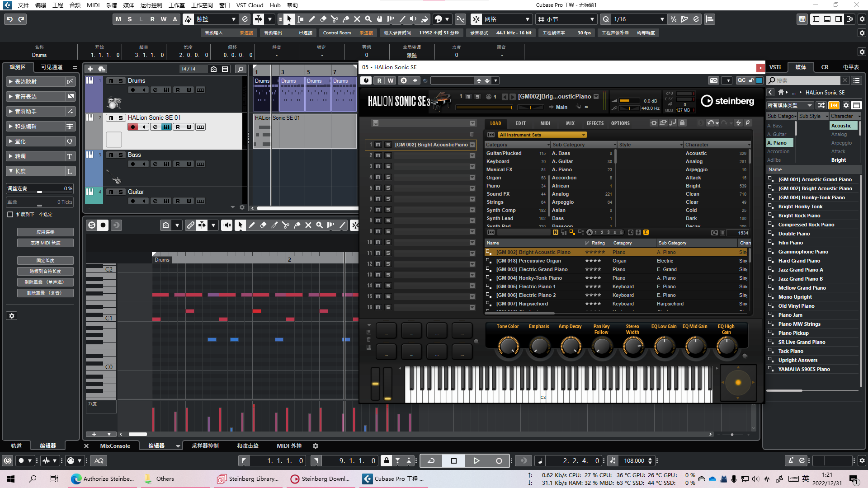The image size is (868, 488).
Task: Expand the quantize section in inspector
Action: 11,141
